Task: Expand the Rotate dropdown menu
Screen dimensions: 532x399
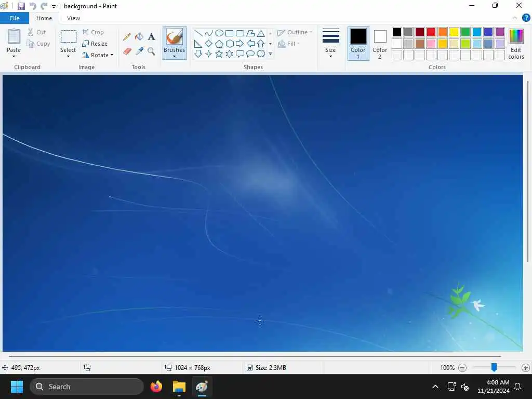Action: (x=112, y=55)
